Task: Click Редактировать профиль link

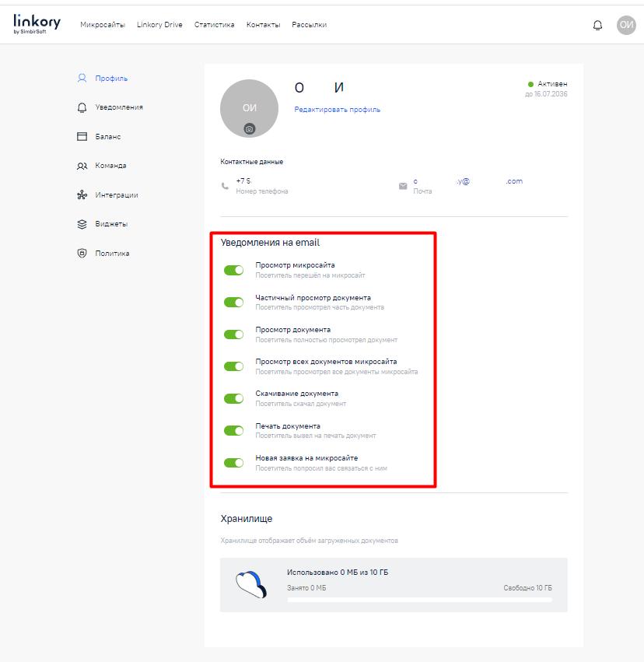Action: [337, 110]
